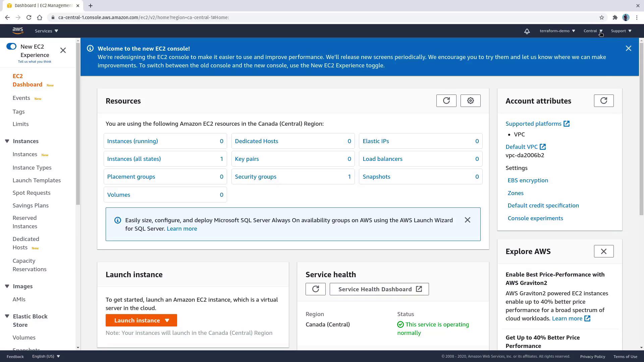Select Launch Templates in sidebar
Image resolution: width=644 pixels, height=362 pixels.
(37, 180)
